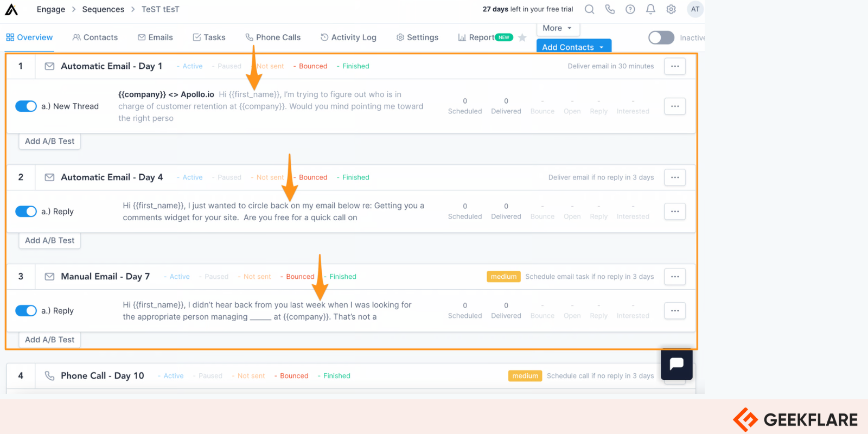Open the chat support widget
Screen dimensions: 868x434
(676, 364)
